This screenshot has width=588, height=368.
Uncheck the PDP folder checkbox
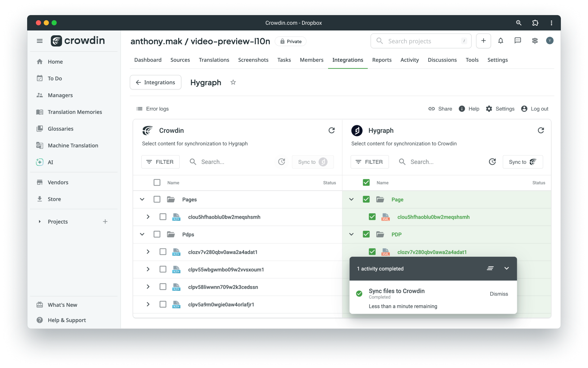pos(366,234)
